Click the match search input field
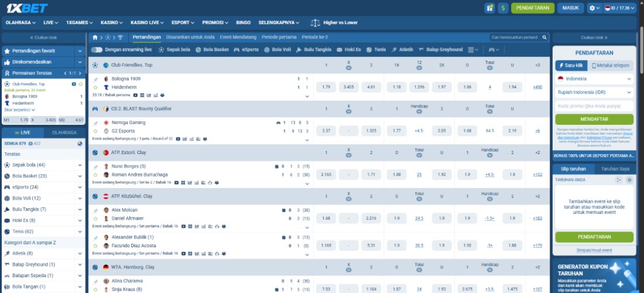 pos(516,37)
